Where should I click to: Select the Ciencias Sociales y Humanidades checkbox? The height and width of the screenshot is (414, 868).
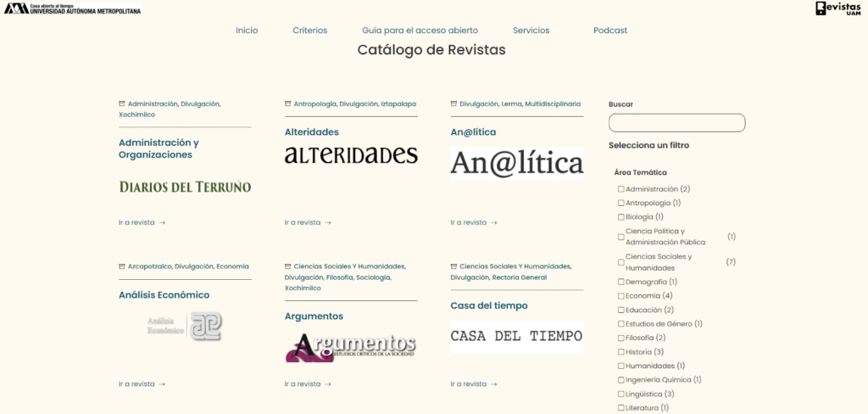[x=621, y=262]
